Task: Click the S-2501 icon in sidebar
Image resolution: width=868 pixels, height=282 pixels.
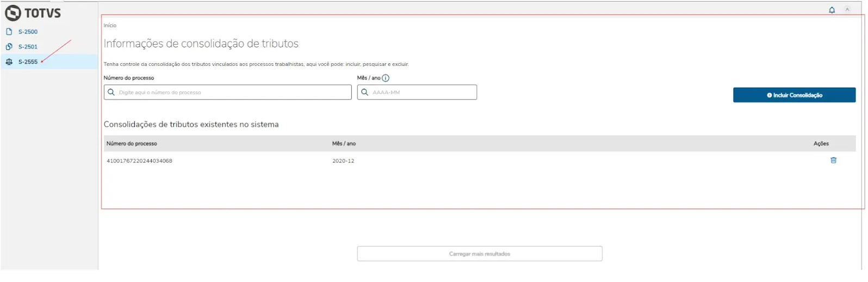Action: click(x=9, y=47)
